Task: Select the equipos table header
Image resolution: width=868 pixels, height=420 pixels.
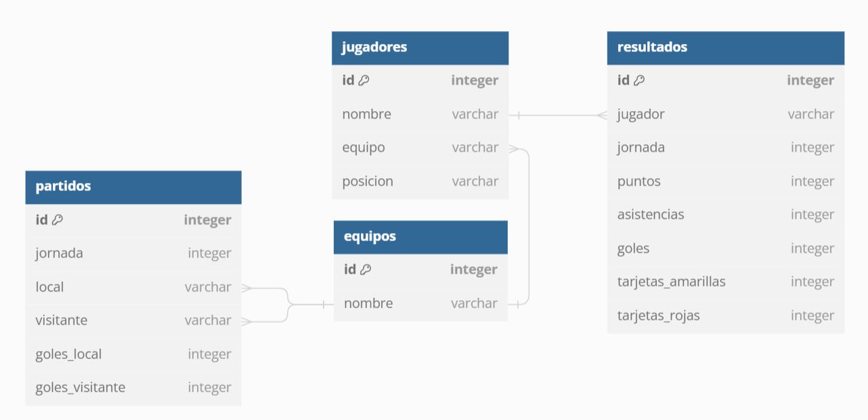Action: [420, 236]
